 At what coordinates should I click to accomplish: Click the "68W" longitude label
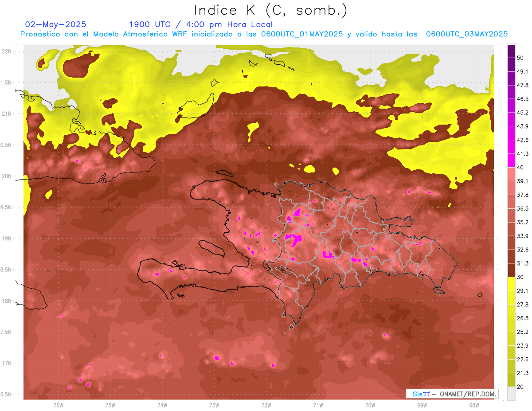[x=474, y=405]
